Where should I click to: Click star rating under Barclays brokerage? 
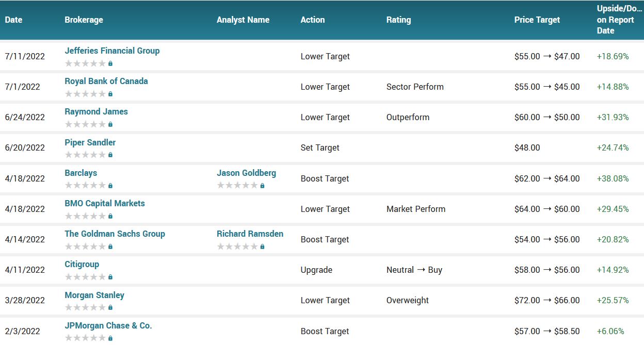pyautogui.click(x=85, y=186)
